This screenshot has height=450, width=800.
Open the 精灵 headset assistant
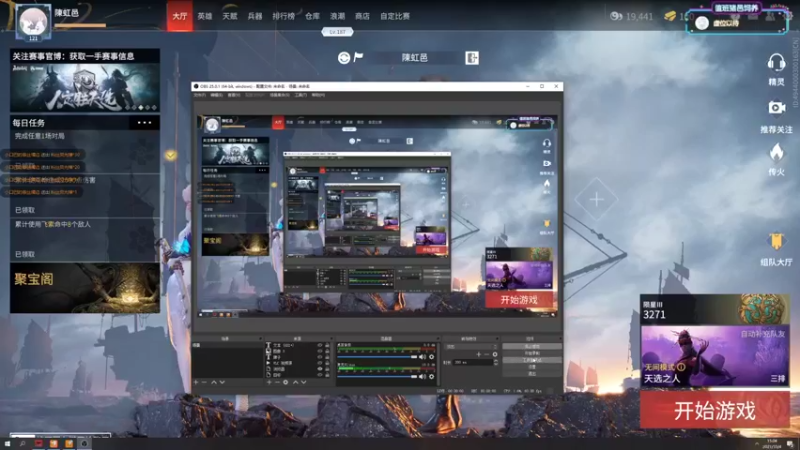[x=776, y=63]
